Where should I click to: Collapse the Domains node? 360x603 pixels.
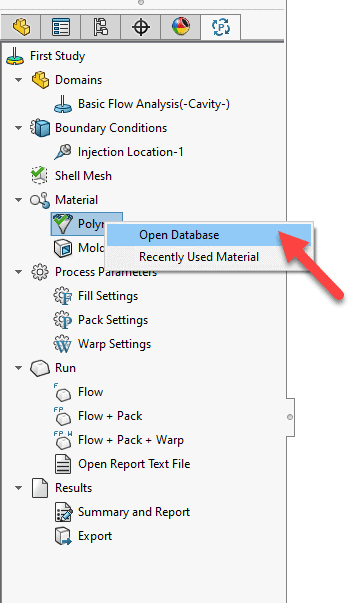[18, 80]
